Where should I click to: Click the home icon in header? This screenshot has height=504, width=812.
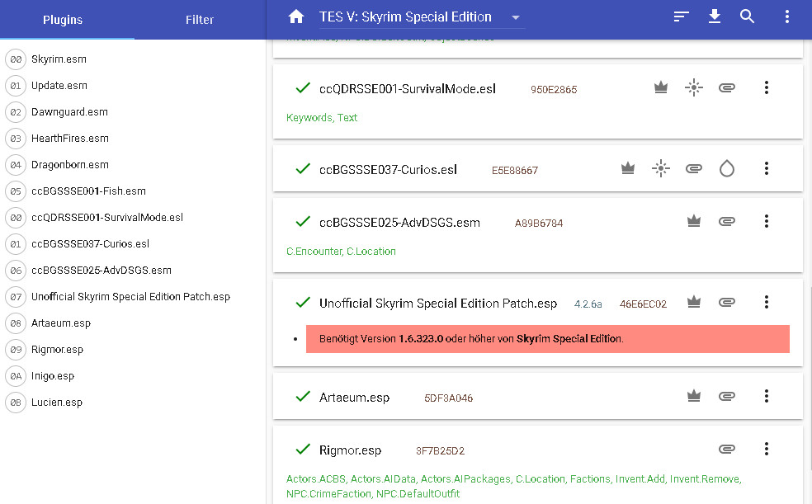[x=296, y=17]
